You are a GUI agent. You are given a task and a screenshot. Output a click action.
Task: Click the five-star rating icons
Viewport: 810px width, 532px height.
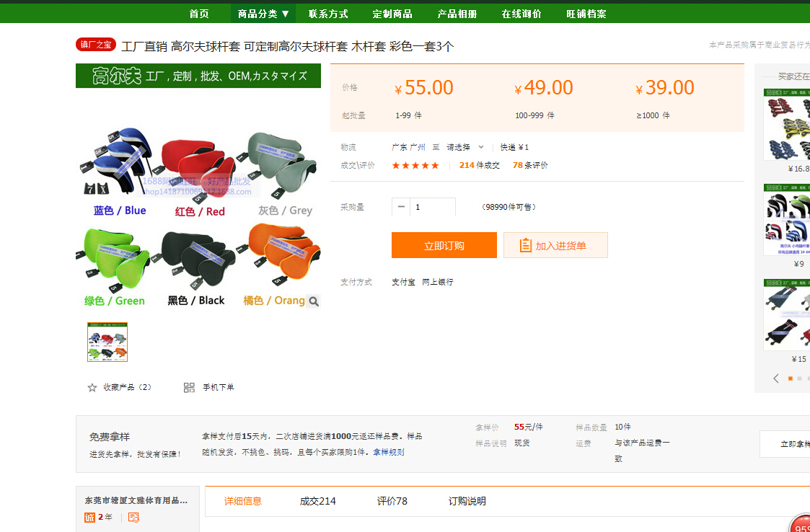(415, 166)
